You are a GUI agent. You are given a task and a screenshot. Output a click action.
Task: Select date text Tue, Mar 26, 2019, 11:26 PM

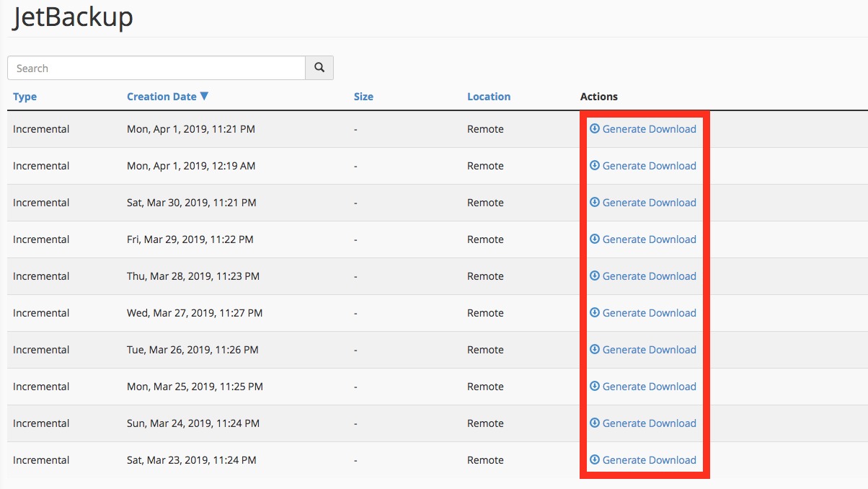192,350
